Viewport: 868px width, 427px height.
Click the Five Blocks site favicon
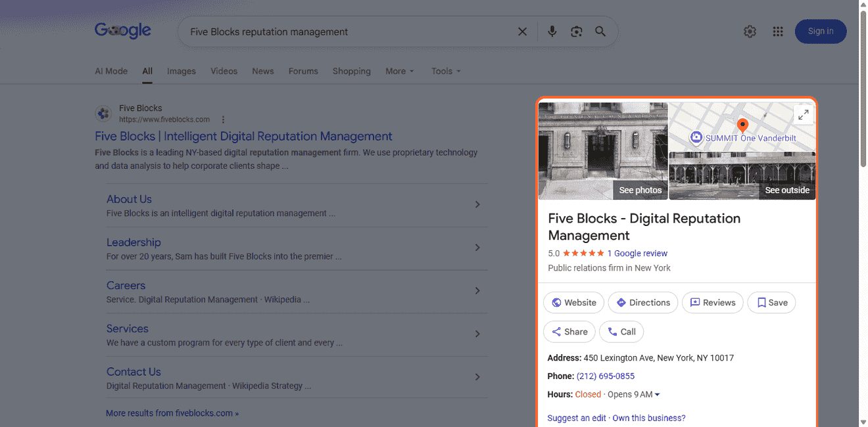(103, 114)
